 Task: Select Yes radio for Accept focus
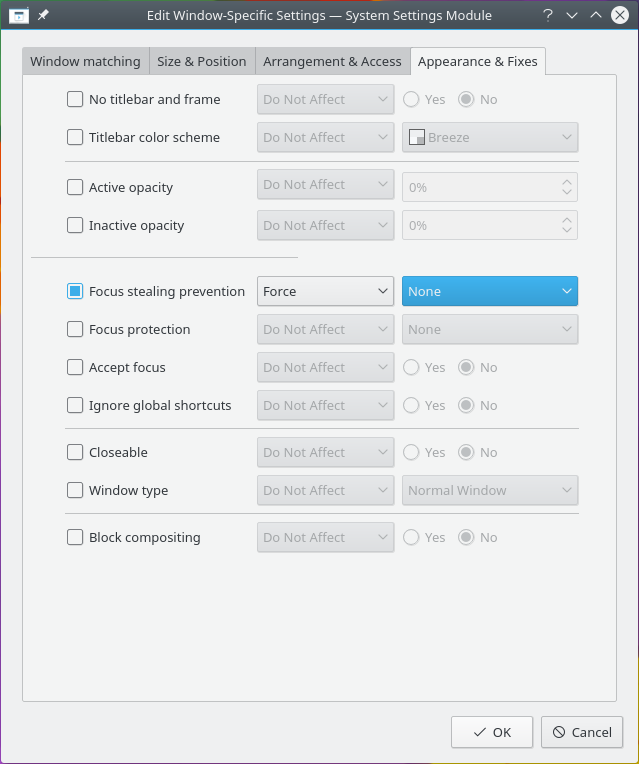pyautogui.click(x=411, y=367)
